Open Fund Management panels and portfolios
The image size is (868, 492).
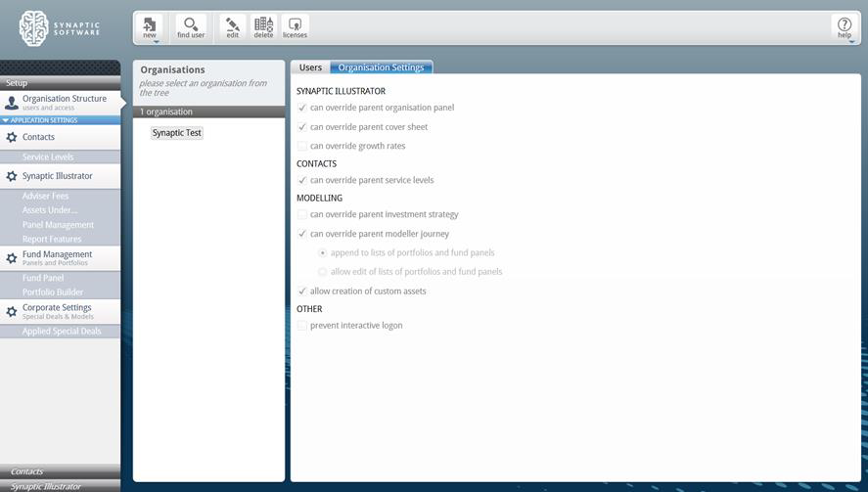(x=61, y=258)
